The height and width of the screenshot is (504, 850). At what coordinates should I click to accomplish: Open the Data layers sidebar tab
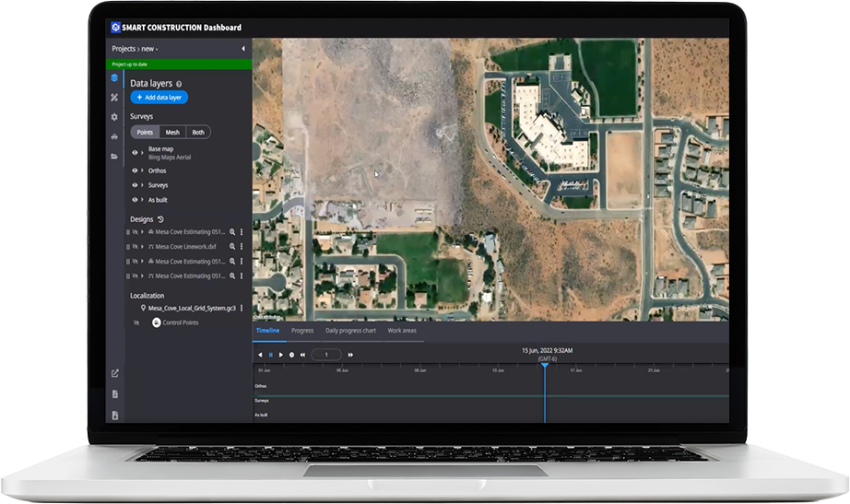pos(114,78)
